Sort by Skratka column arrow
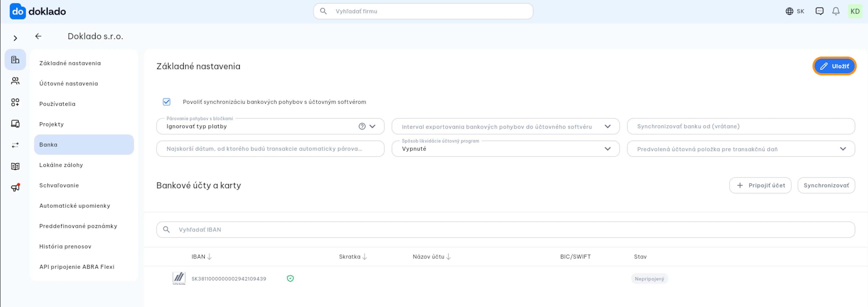This screenshot has height=307, width=868. [x=364, y=256]
